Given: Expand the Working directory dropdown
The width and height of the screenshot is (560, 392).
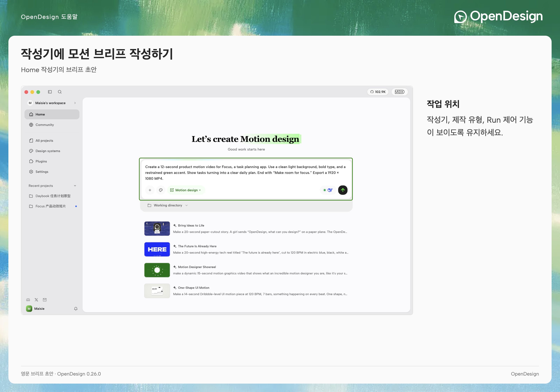Looking at the screenshot, I should click(x=168, y=205).
